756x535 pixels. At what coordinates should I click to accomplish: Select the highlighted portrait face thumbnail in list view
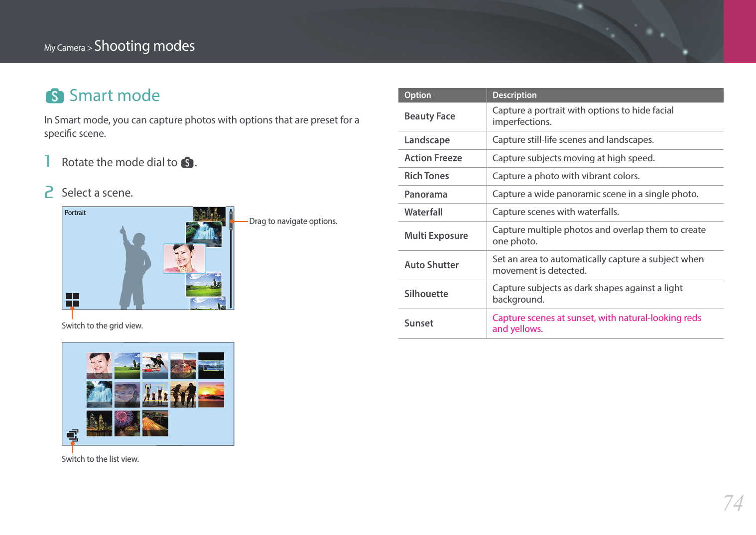click(x=184, y=258)
